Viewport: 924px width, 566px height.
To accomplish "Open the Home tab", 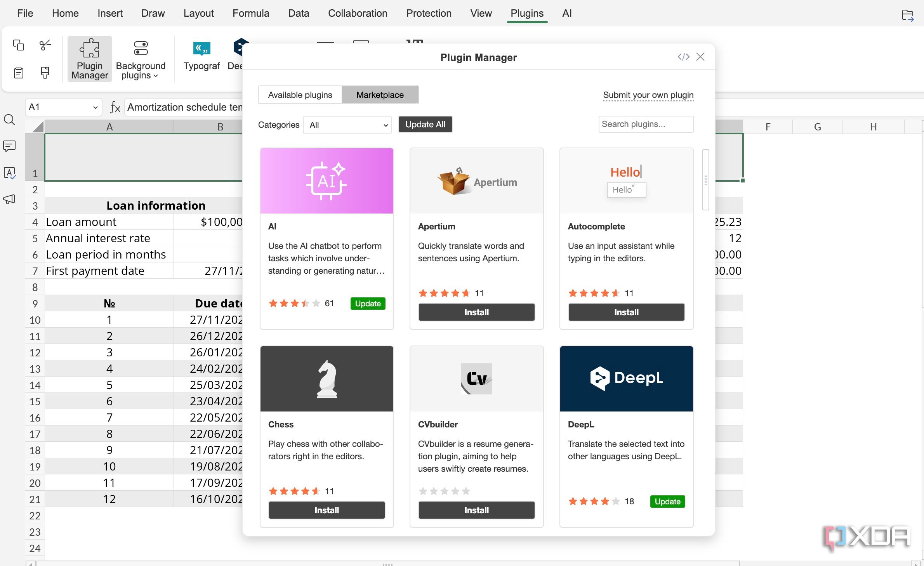I will (x=65, y=13).
